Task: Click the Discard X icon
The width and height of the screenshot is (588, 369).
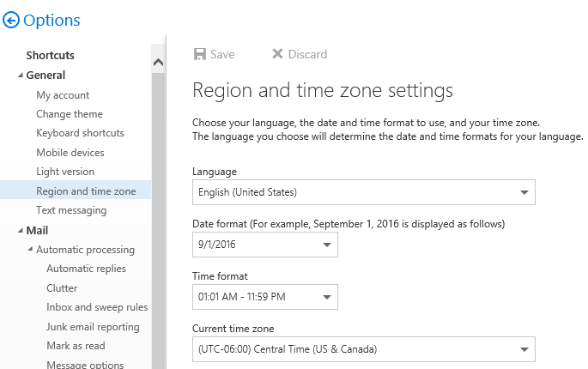Action: click(277, 54)
